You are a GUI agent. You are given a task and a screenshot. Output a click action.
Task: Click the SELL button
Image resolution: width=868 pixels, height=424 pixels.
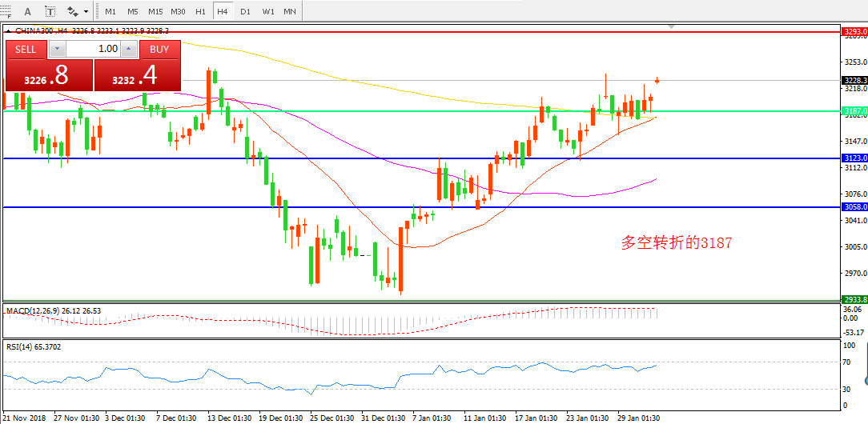tap(26, 49)
